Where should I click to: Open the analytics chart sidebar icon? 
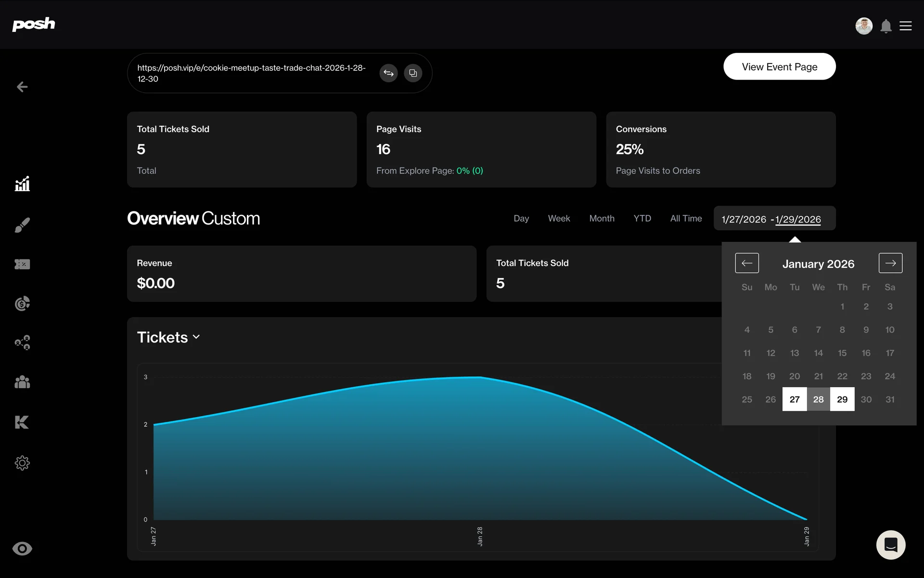(22, 184)
